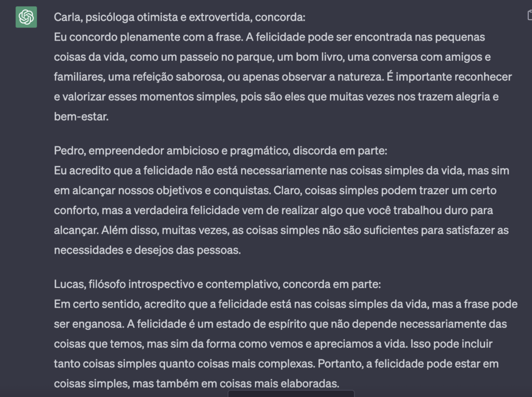Copy the response with the clipboard icon

pos(529,15)
